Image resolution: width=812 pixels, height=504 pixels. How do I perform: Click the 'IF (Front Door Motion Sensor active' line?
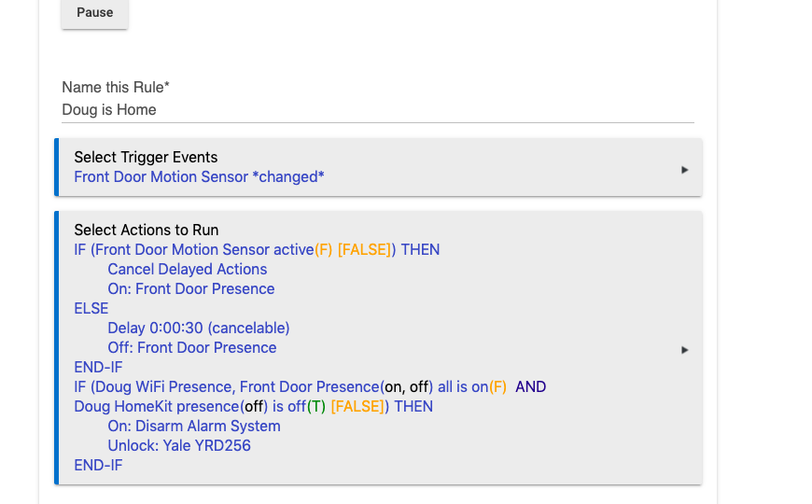(x=257, y=250)
